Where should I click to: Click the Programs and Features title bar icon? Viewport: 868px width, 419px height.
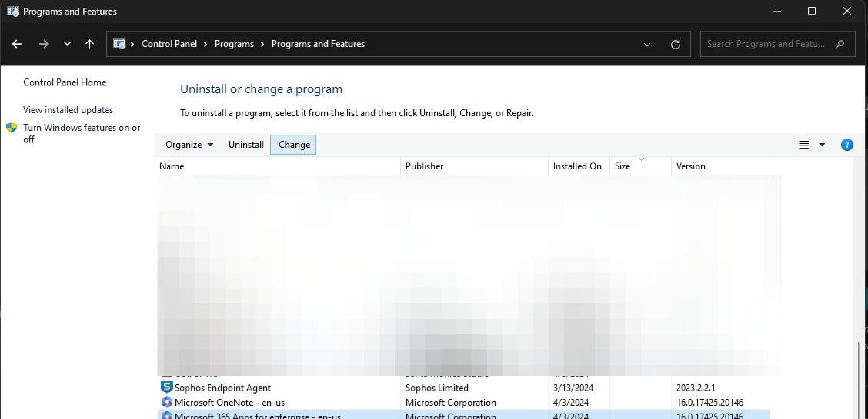[13, 12]
